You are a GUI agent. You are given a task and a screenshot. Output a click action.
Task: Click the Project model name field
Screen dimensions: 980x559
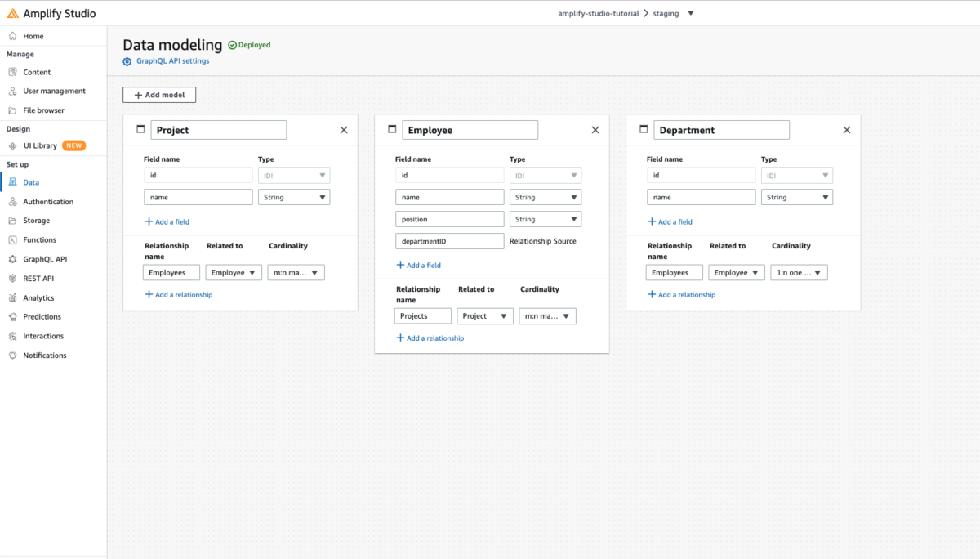(x=219, y=130)
